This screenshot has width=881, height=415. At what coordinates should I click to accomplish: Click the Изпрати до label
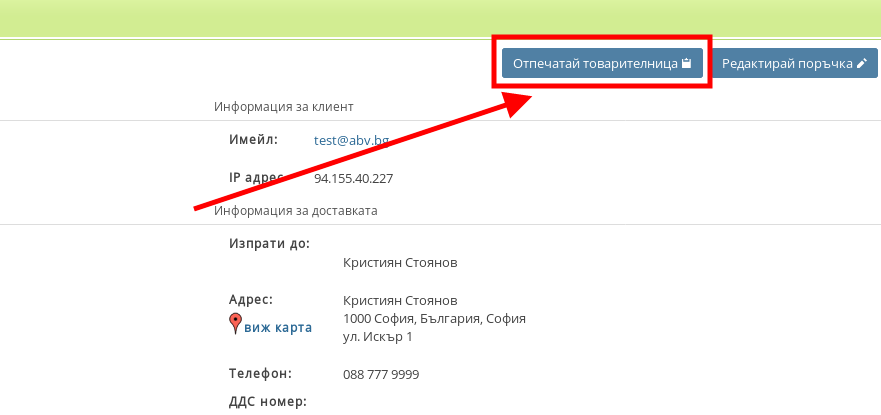click(x=269, y=243)
